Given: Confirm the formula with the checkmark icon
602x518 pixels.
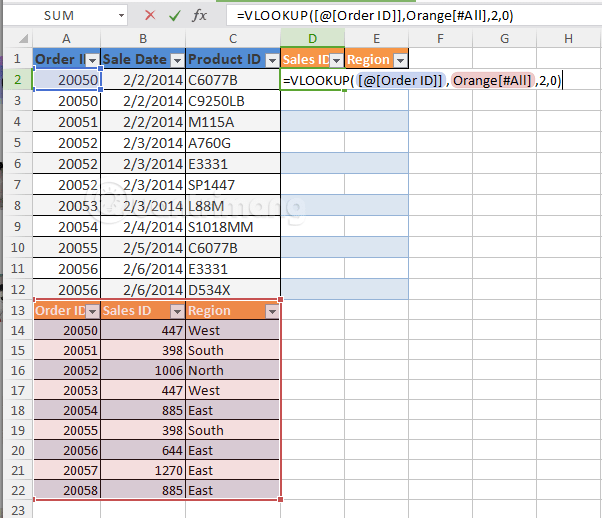Looking at the screenshot, I should [175, 15].
